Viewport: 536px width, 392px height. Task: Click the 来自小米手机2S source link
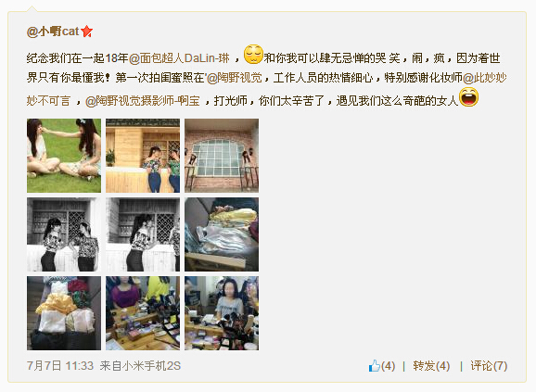pos(140,366)
